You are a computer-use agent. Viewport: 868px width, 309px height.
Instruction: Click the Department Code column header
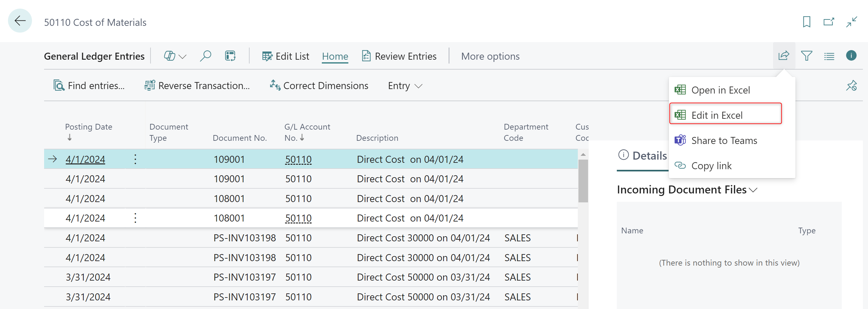point(526,132)
